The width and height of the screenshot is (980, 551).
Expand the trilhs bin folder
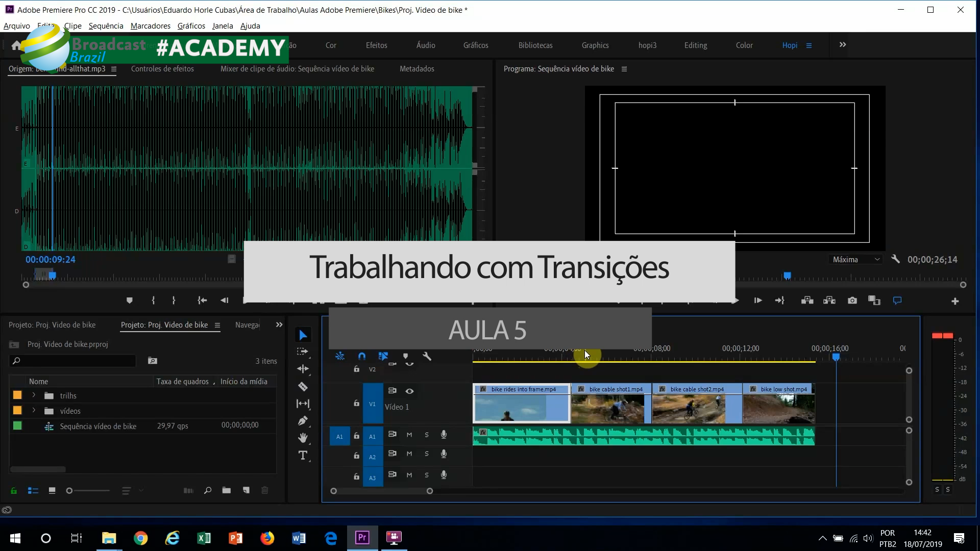[x=34, y=395]
